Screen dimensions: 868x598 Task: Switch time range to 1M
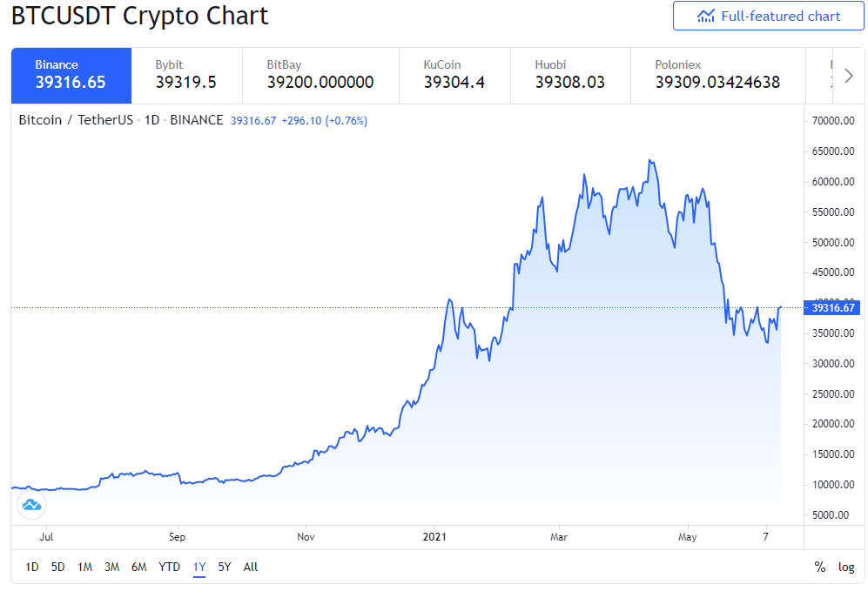pyautogui.click(x=84, y=567)
